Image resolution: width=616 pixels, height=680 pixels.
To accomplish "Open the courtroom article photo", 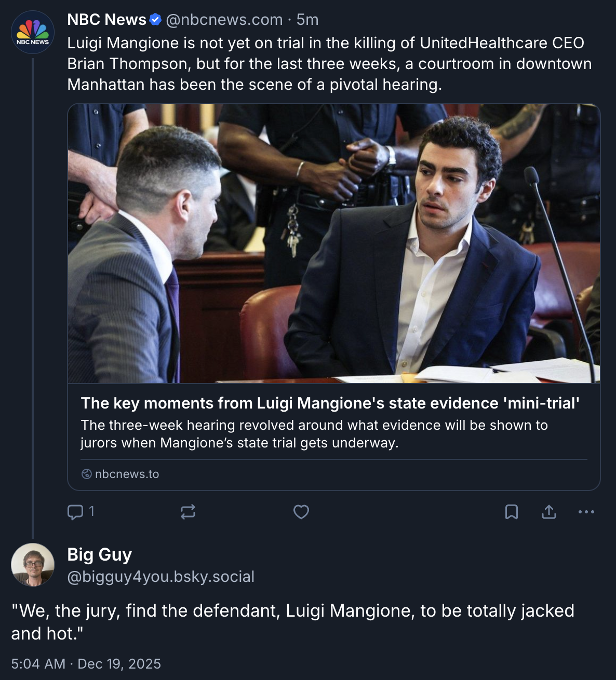I will [334, 243].
